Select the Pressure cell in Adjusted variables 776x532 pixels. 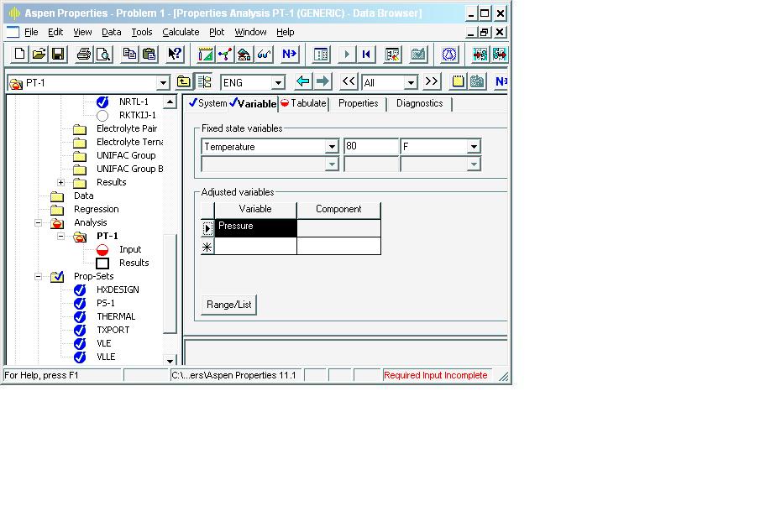(256, 228)
